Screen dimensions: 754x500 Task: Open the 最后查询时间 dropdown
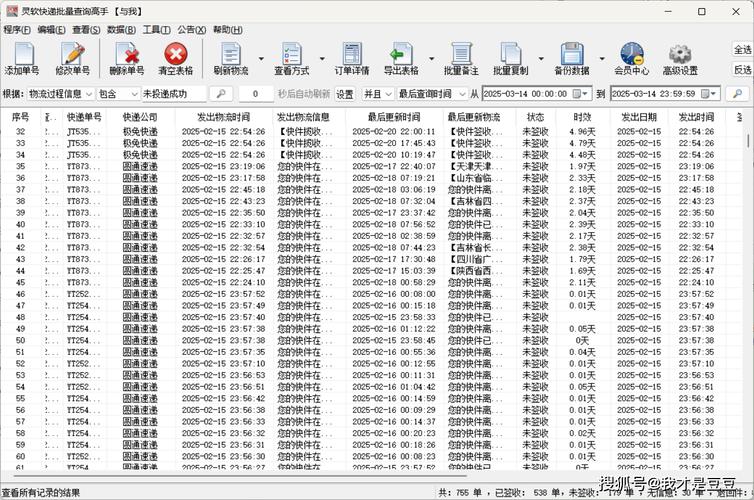pyautogui.click(x=460, y=94)
